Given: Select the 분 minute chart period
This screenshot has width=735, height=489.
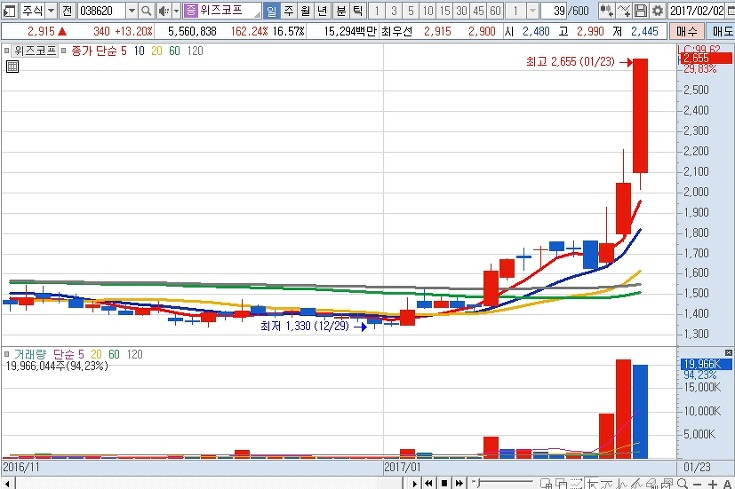Looking at the screenshot, I should 341,10.
